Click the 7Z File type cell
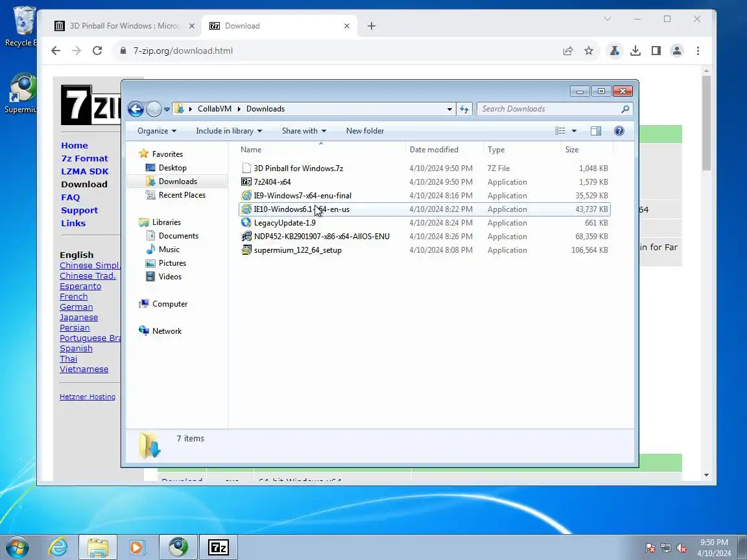This screenshot has width=747, height=560. pos(498,169)
